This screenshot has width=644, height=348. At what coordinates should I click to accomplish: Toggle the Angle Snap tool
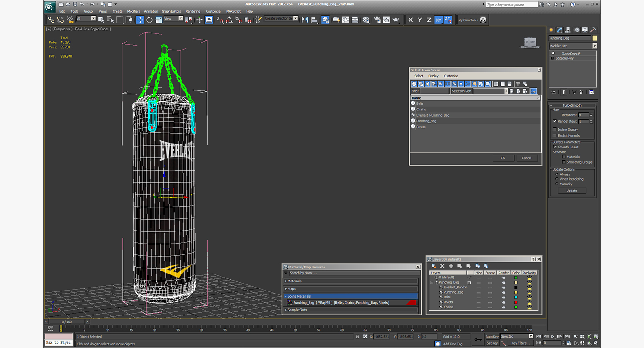click(x=229, y=20)
